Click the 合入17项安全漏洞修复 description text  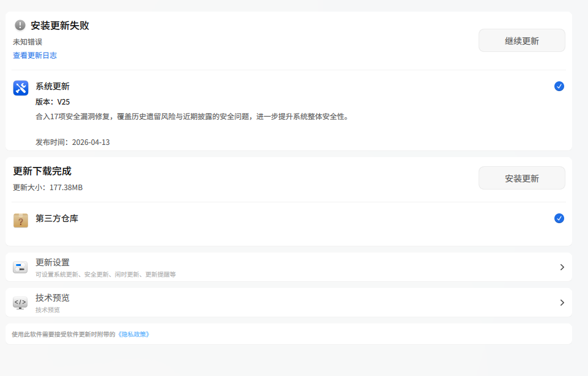(x=193, y=117)
